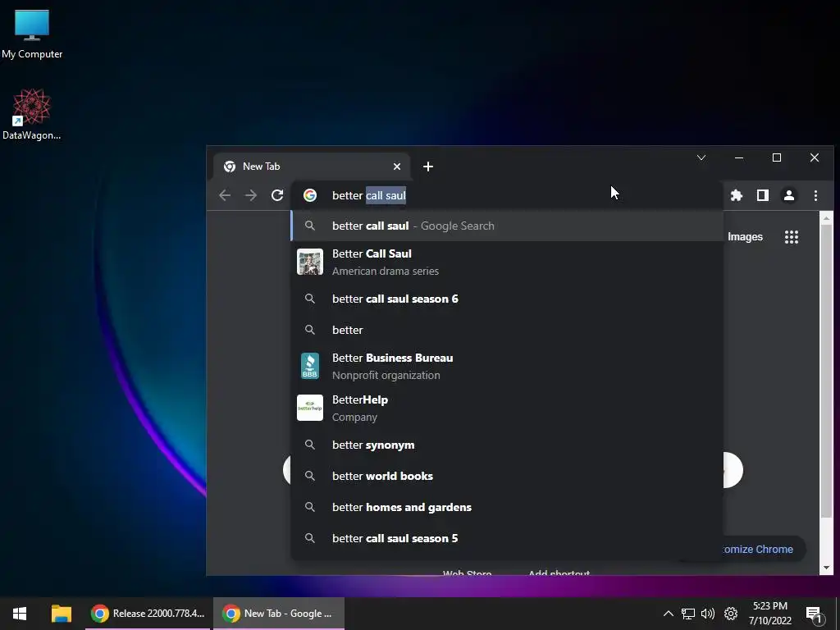The height and width of the screenshot is (630, 840).
Task: Select 'better homes and gardens' suggestion
Action: tap(506, 507)
